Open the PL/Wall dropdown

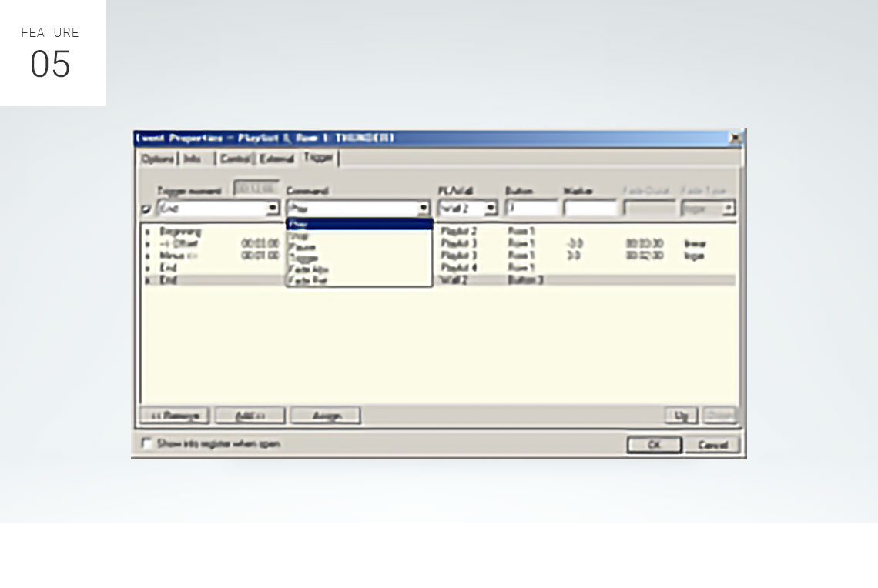(491, 209)
